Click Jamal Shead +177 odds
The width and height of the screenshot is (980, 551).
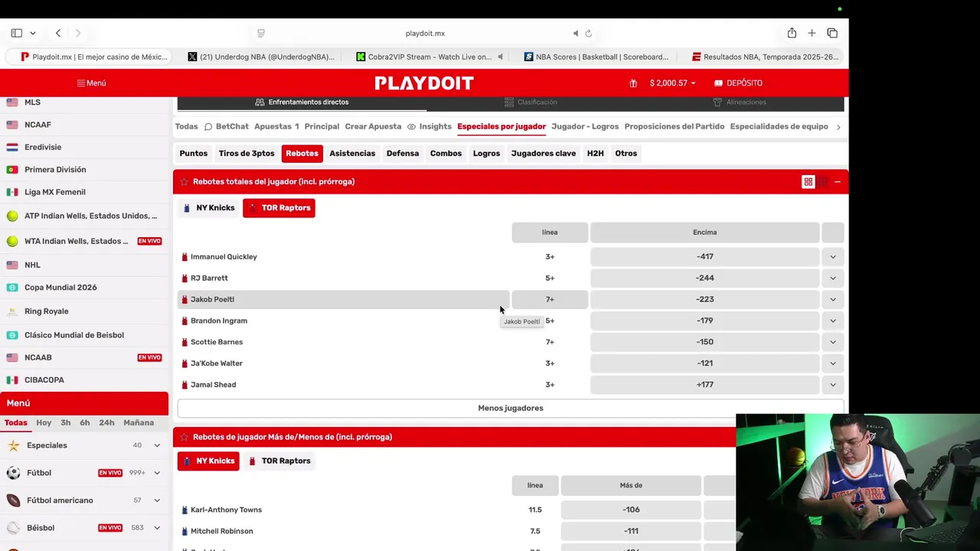coord(705,385)
